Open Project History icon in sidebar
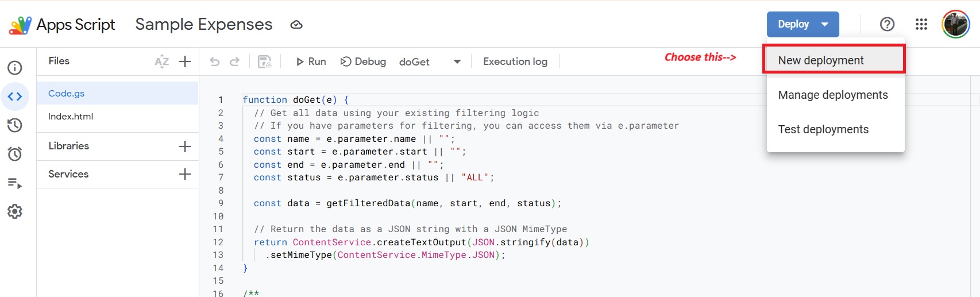The width and height of the screenshot is (980, 297). click(x=15, y=125)
